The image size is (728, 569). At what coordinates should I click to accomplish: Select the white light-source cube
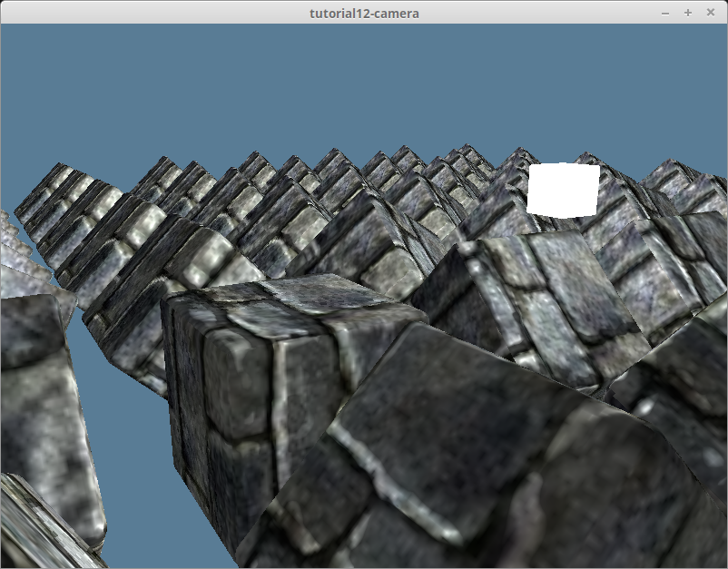[x=563, y=190]
